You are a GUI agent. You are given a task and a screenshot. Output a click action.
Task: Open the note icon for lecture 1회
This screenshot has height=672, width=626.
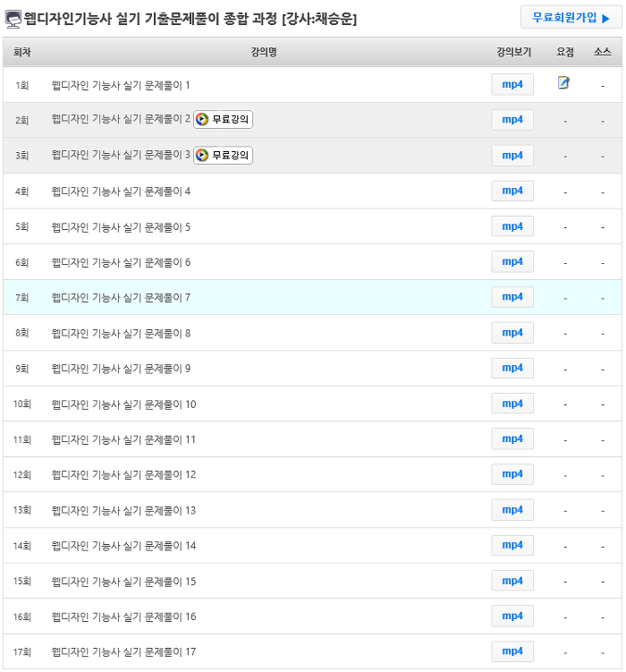563,82
